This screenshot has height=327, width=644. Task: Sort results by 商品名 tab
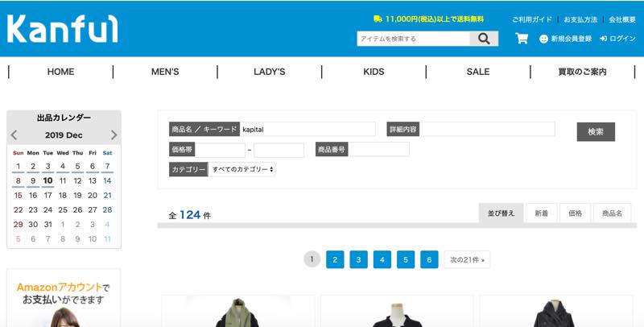[x=612, y=213]
